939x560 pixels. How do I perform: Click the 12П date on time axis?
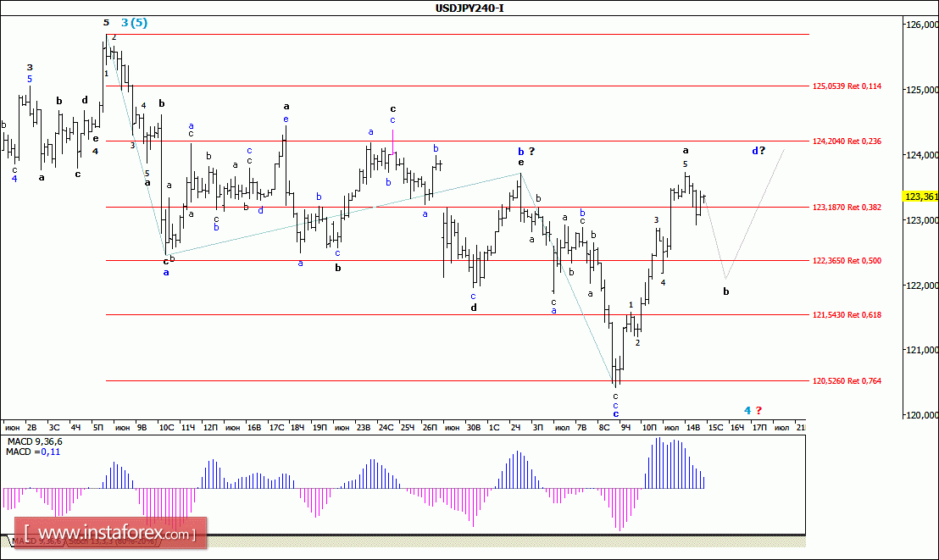pos(210,428)
